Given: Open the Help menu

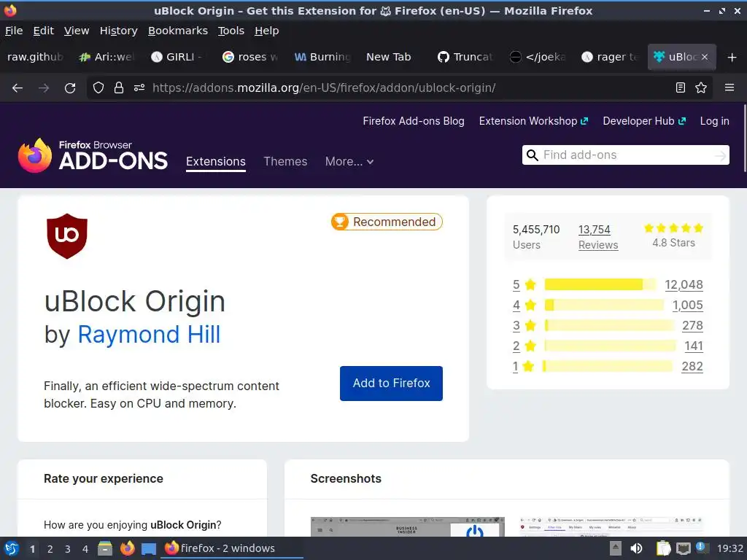Looking at the screenshot, I should (267, 31).
